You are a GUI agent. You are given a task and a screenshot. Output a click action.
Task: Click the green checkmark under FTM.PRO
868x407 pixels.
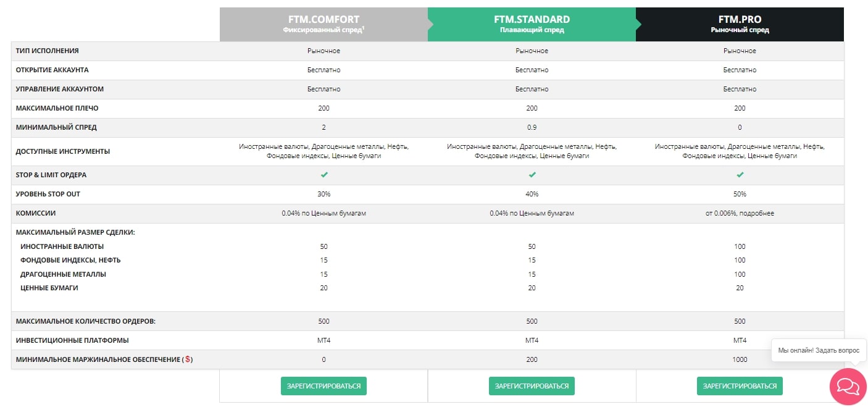coord(740,175)
